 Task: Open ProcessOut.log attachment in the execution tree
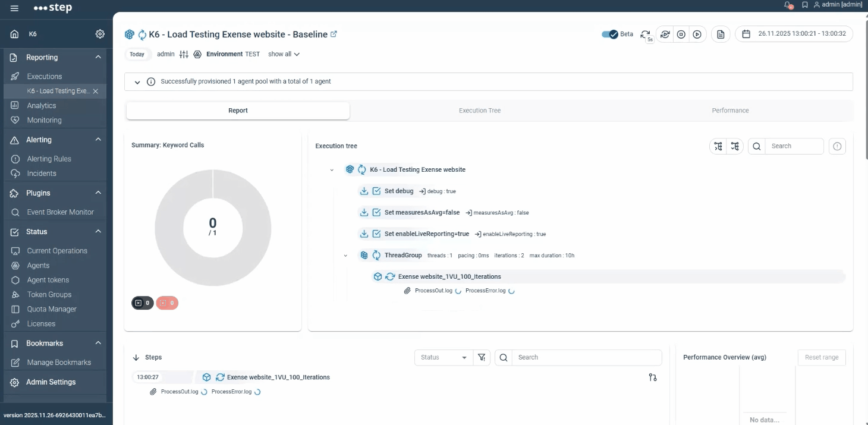click(x=433, y=291)
